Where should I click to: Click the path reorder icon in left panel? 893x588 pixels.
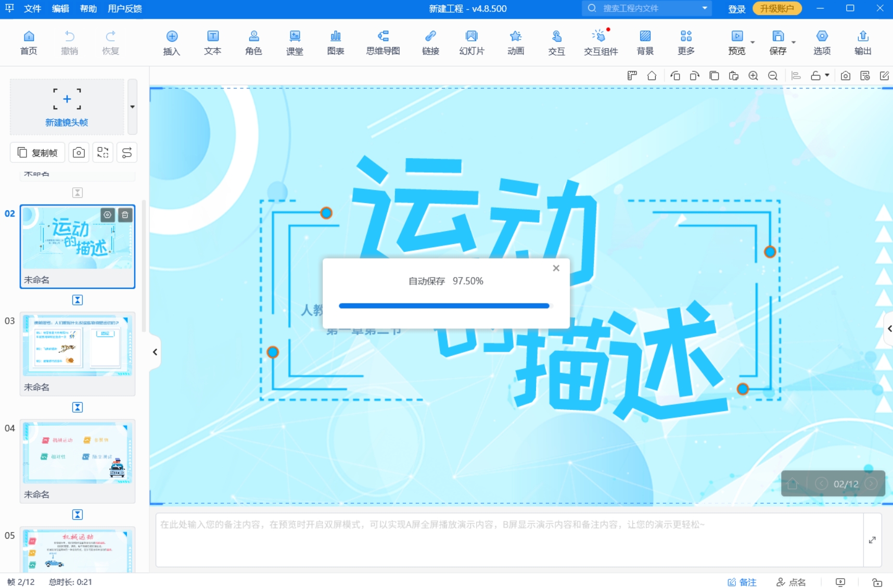click(x=127, y=152)
